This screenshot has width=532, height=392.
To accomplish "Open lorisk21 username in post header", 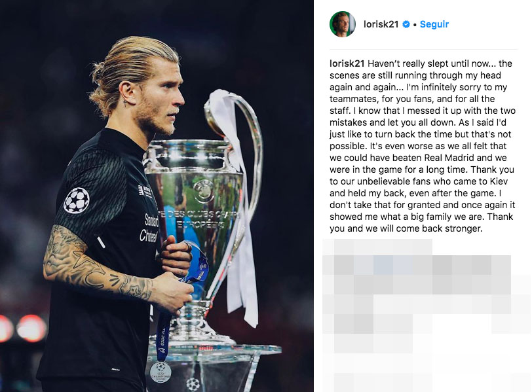I will [x=381, y=24].
